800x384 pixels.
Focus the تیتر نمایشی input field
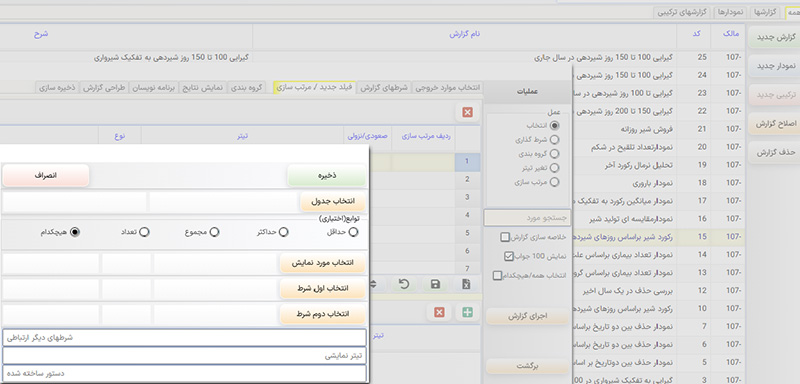(184, 355)
